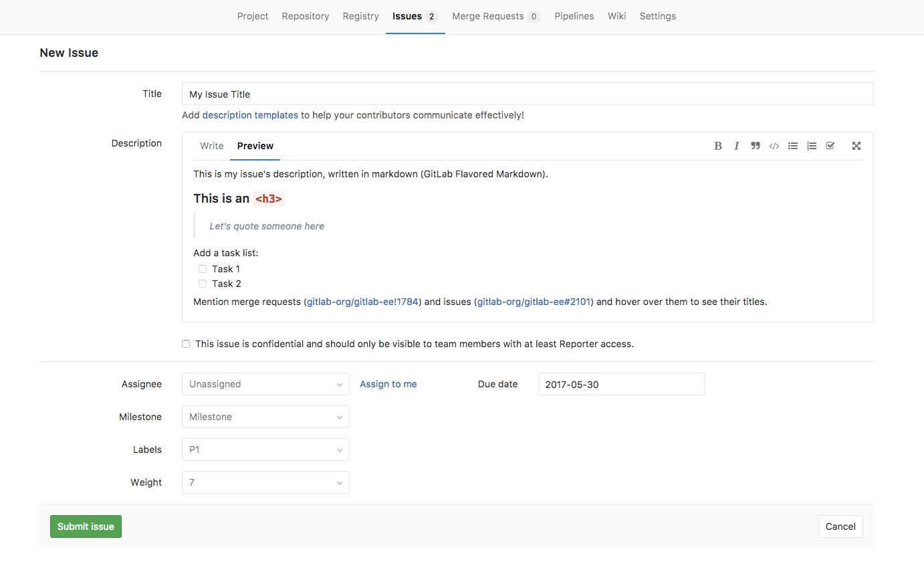Insert a blockquote using the quote icon

[x=756, y=146]
